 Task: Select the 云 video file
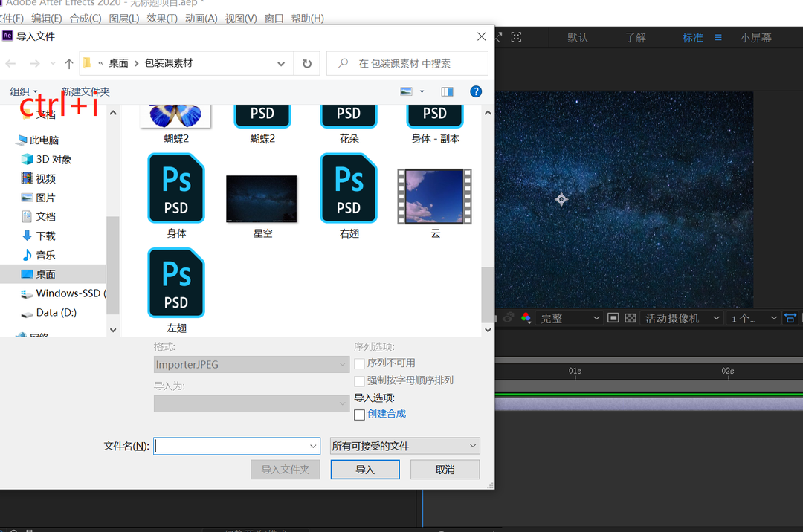[435, 197]
